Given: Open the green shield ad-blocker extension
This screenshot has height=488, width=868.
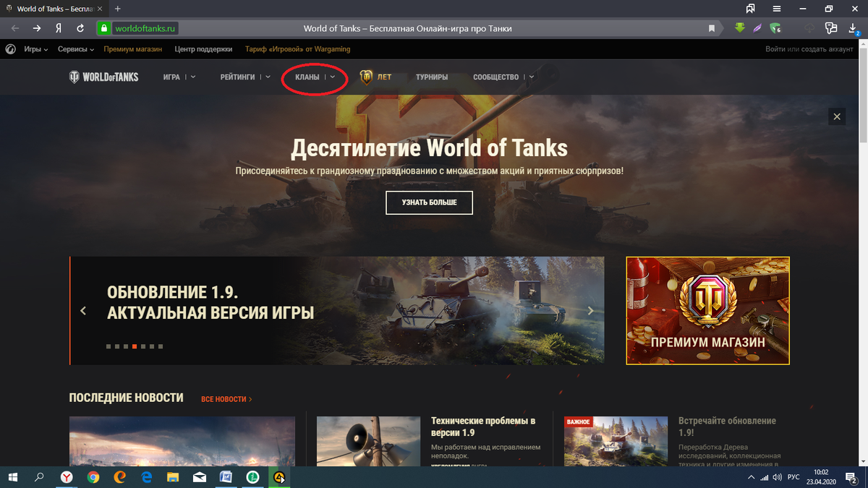Looking at the screenshot, I should click(775, 29).
